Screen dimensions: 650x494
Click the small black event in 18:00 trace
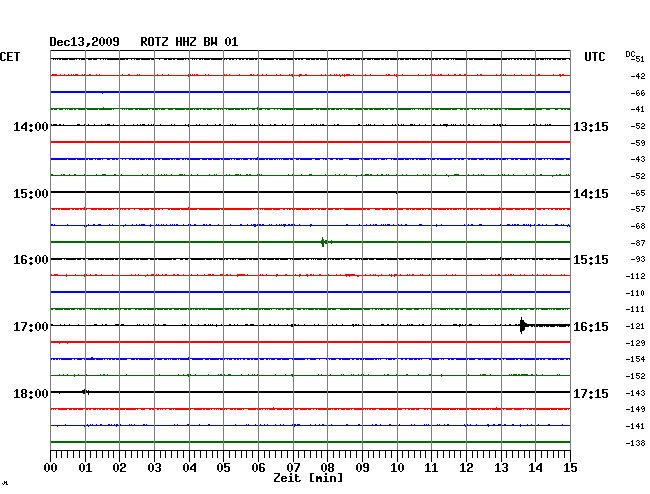point(85,392)
